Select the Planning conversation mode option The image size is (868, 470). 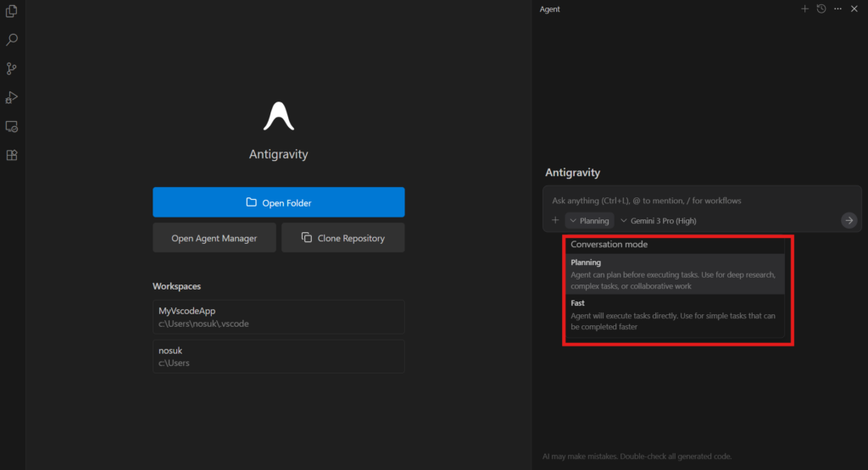click(674, 274)
